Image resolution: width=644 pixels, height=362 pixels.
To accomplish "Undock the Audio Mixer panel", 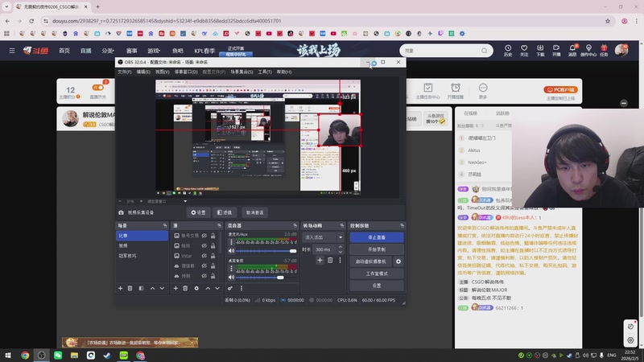I will click(x=295, y=226).
